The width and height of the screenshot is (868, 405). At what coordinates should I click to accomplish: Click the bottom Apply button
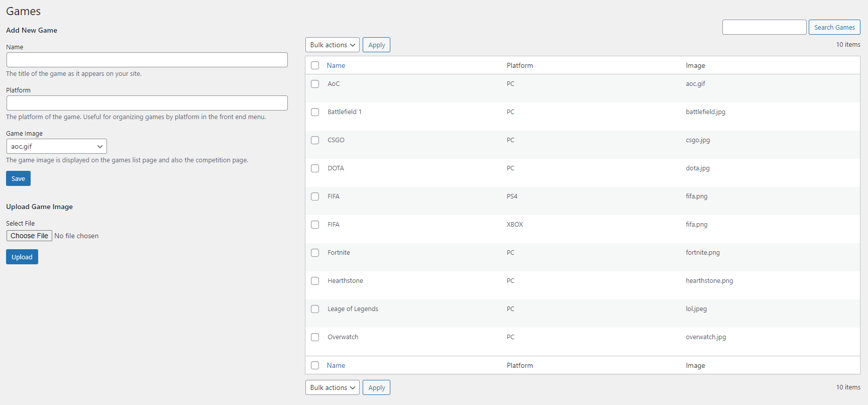pyautogui.click(x=376, y=387)
